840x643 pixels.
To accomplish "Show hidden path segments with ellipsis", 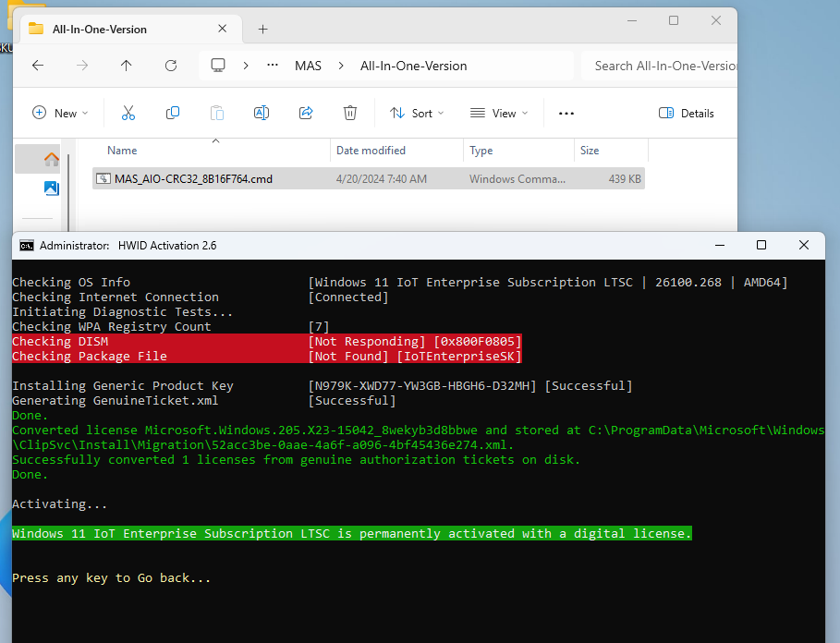I will tap(273, 66).
